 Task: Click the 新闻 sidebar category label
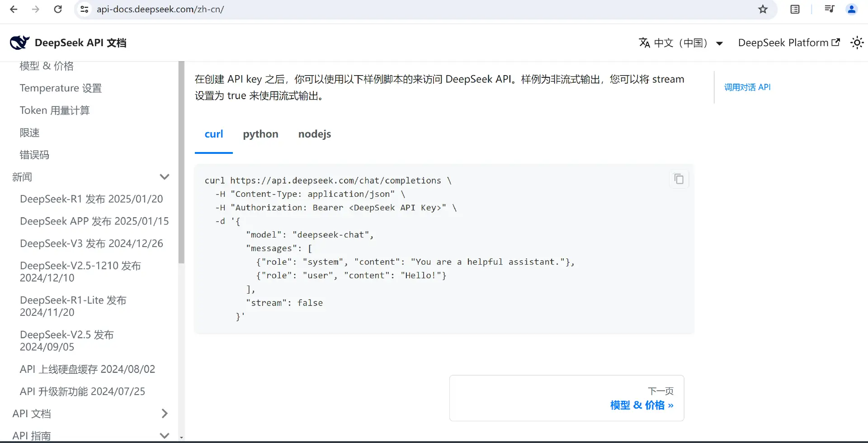point(22,177)
